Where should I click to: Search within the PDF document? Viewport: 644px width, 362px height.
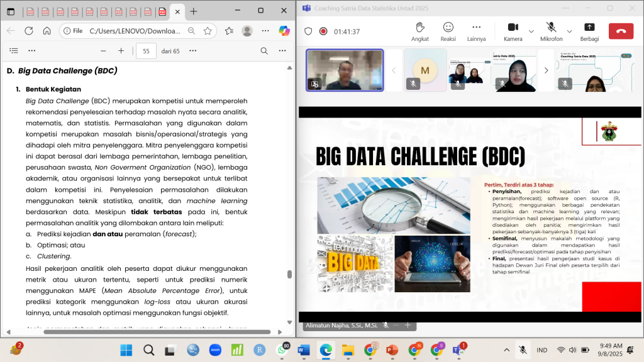pyautogui.click(x=264, y=51)
